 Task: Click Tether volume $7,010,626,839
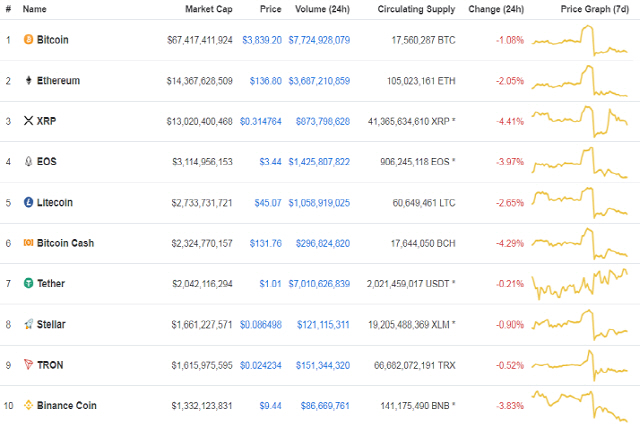319,283
